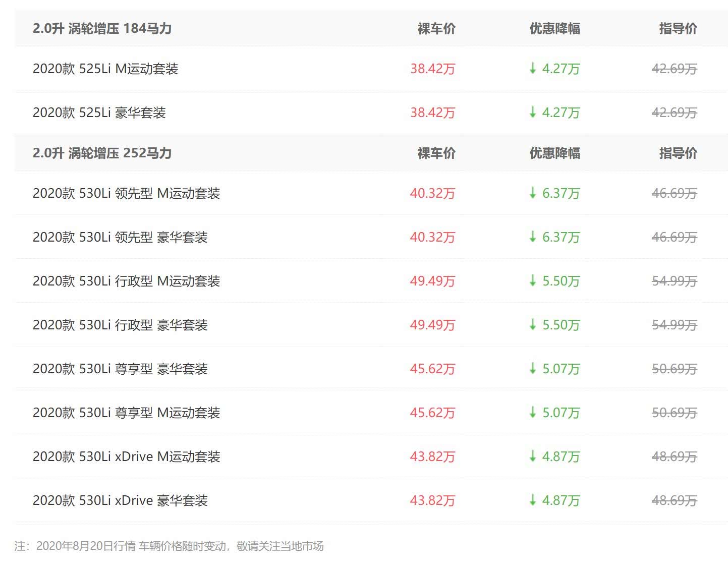Click '指导价' header in the 184马力 section
Viewport: 728px width, 573px height.
(x=678, y=28)
